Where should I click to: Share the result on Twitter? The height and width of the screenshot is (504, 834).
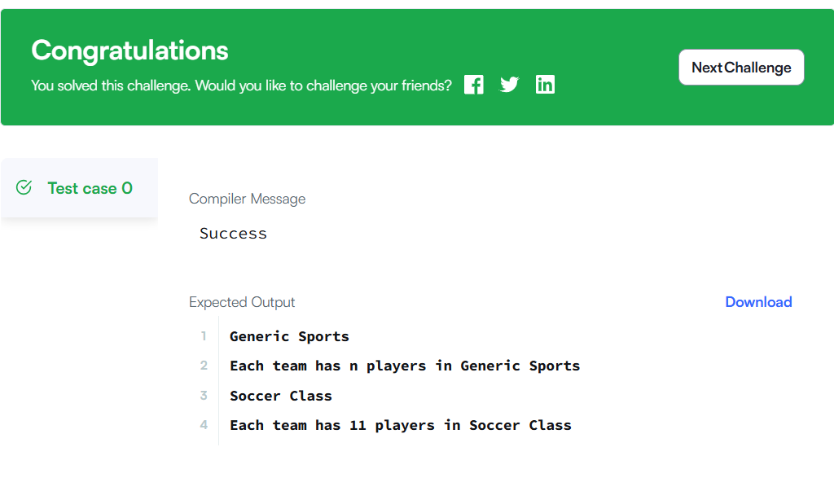click(x=509, y=85)
